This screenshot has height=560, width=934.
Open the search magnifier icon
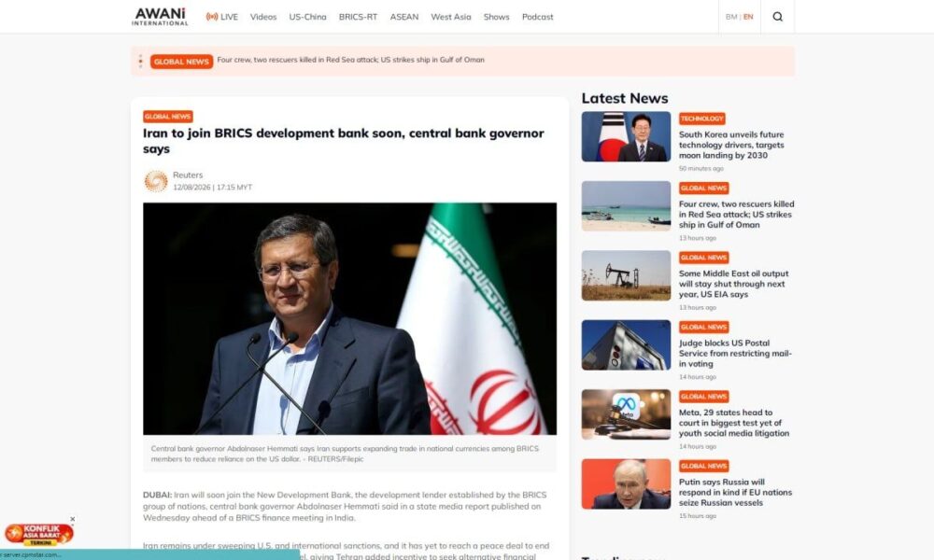(777, 17)
